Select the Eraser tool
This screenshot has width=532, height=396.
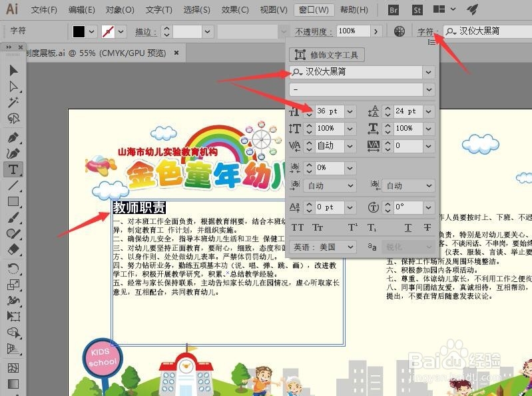[13, 249]
